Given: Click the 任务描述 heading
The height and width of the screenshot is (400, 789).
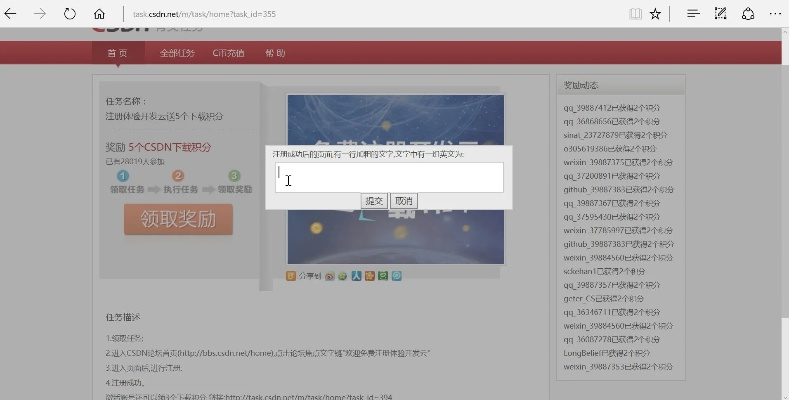Looking at the screenshot, I should [x=123, y=317].
